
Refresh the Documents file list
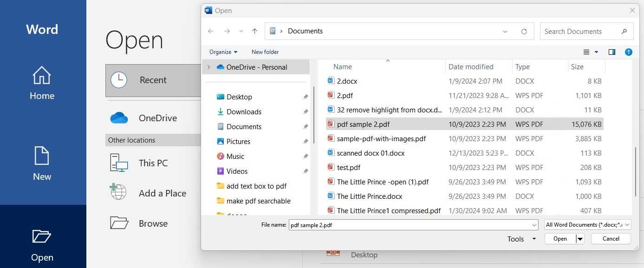point(524,31)
